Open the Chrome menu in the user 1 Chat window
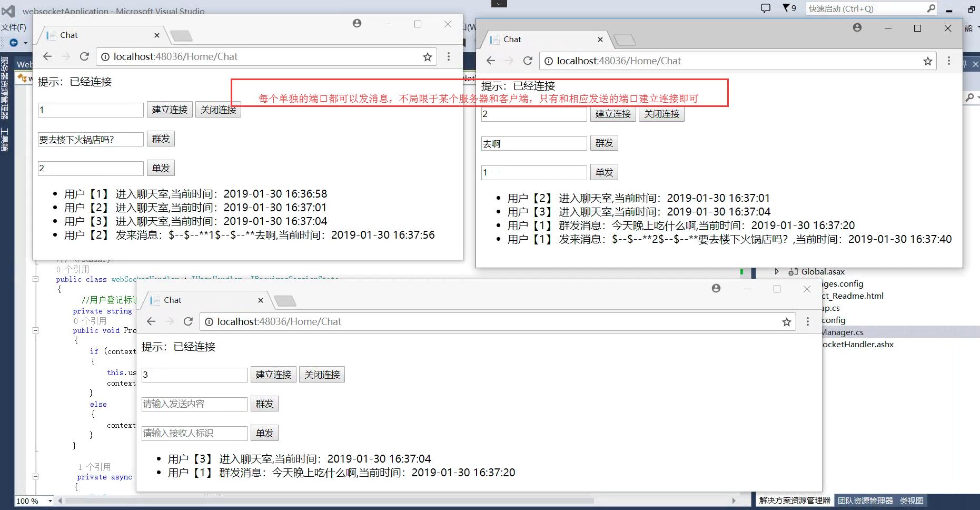 click(x=449, y=56)
